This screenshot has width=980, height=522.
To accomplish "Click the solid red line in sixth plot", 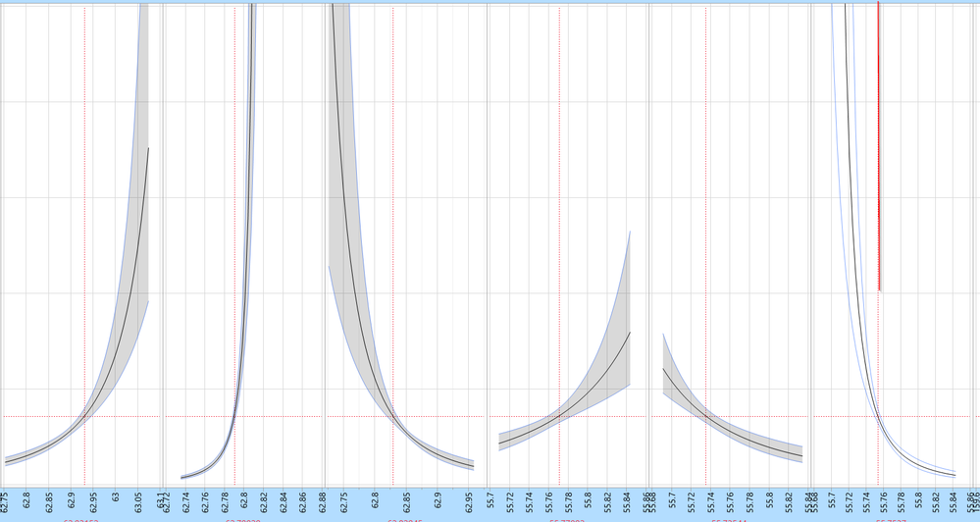I will (x=879, y=147).
